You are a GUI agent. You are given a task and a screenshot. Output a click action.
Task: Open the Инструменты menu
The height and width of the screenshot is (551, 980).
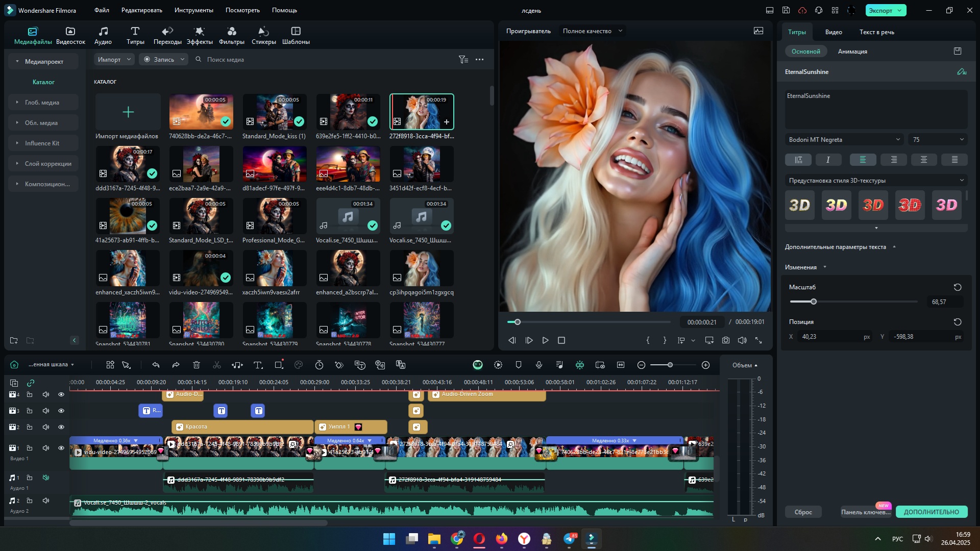(193, 10)
